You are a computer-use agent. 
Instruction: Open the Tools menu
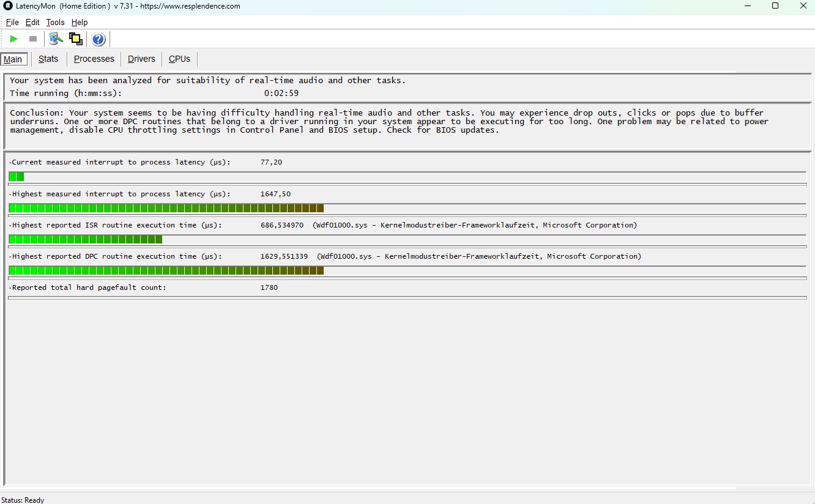tap(55, 23)
